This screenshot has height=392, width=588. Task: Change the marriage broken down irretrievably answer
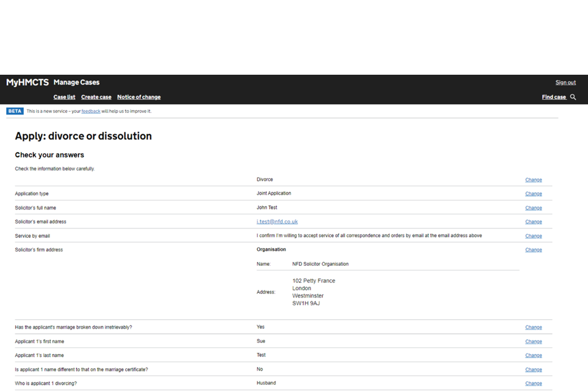533,328
